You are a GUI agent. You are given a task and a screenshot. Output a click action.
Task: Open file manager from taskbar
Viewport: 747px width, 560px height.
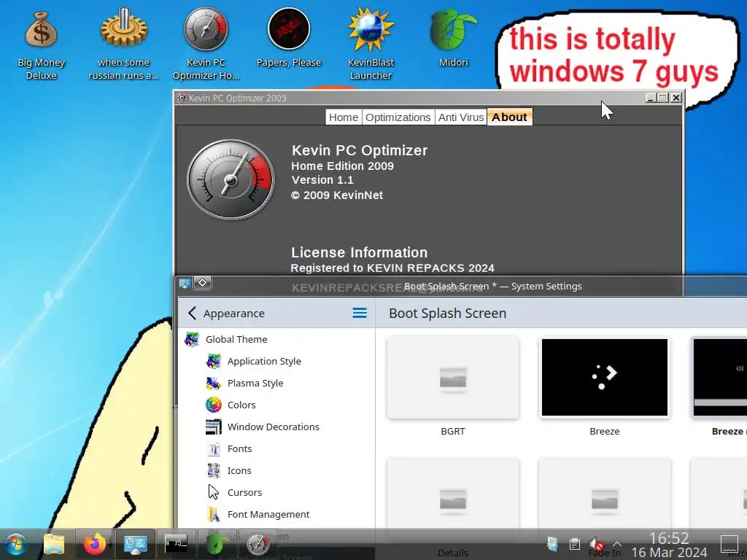[54, 544]
